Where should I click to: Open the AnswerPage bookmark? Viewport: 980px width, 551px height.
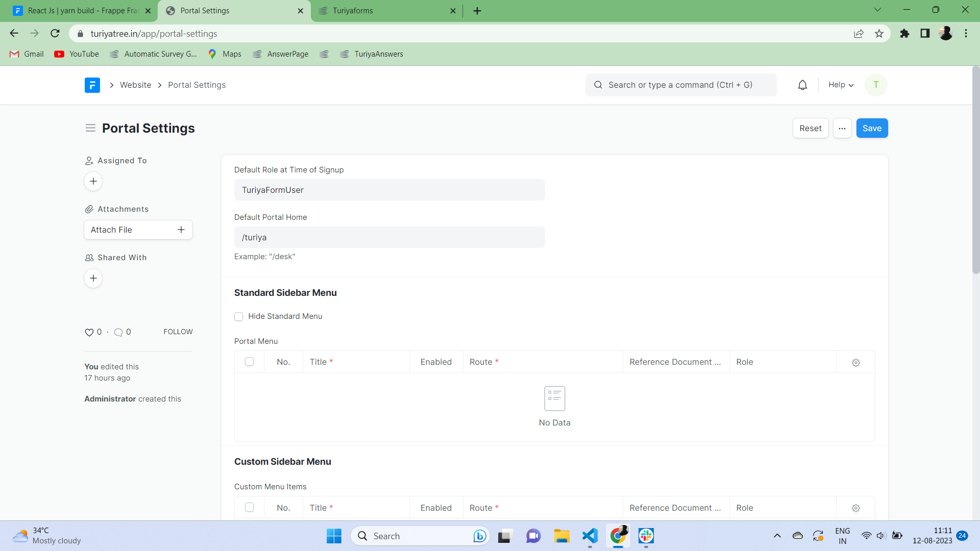pyautogui.click(x=281, y=54)
